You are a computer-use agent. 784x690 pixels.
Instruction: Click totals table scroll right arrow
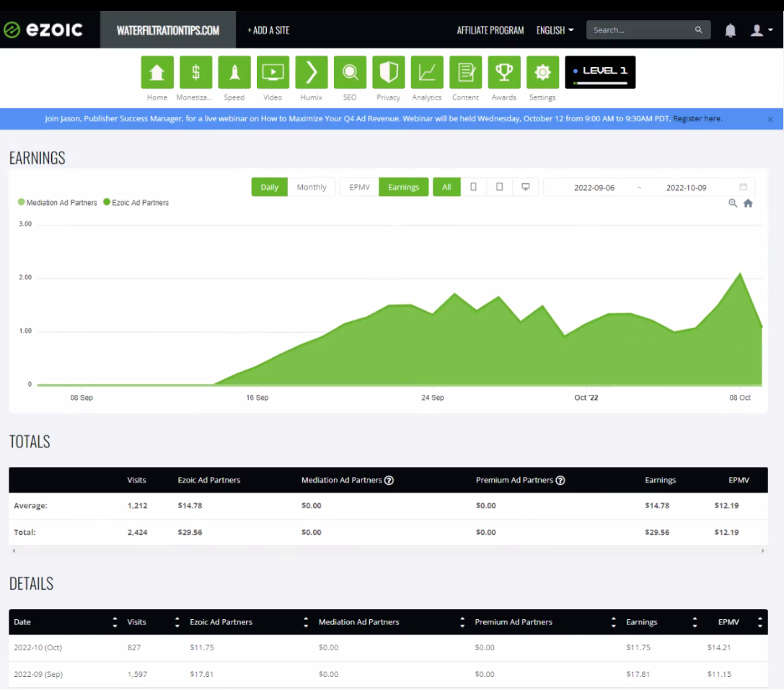763,551
